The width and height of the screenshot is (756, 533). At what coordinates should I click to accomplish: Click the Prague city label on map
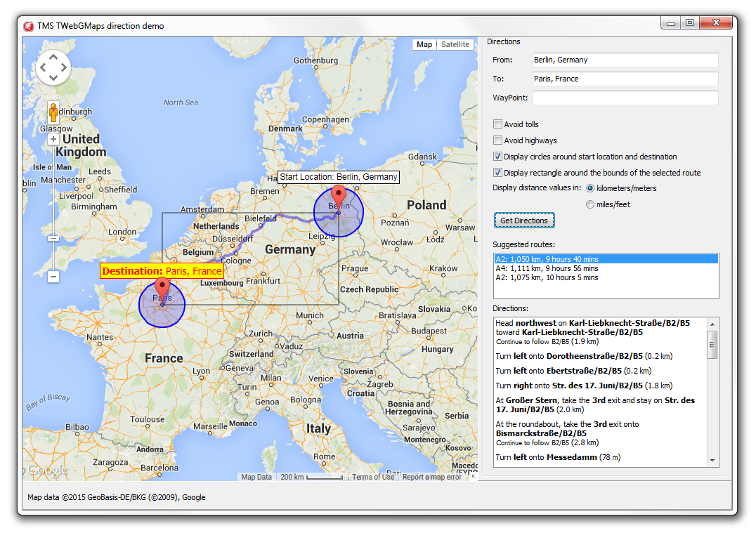(x=355, y=268)
